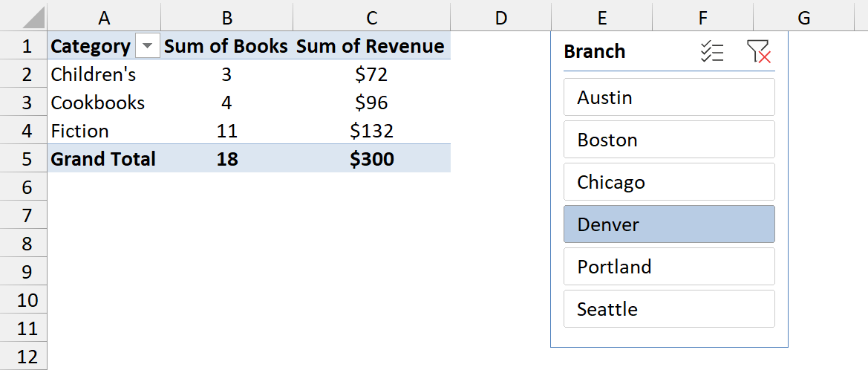This screenshot has width=868, height=370.
Task: Select row 12 header
Action: coord(24,356)
